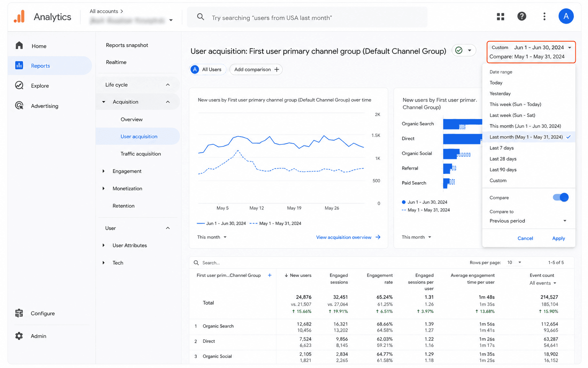Image resolution: width=588 pixels, height=368 pixels.
Task: Click the account avatar A
Action: 566,16
